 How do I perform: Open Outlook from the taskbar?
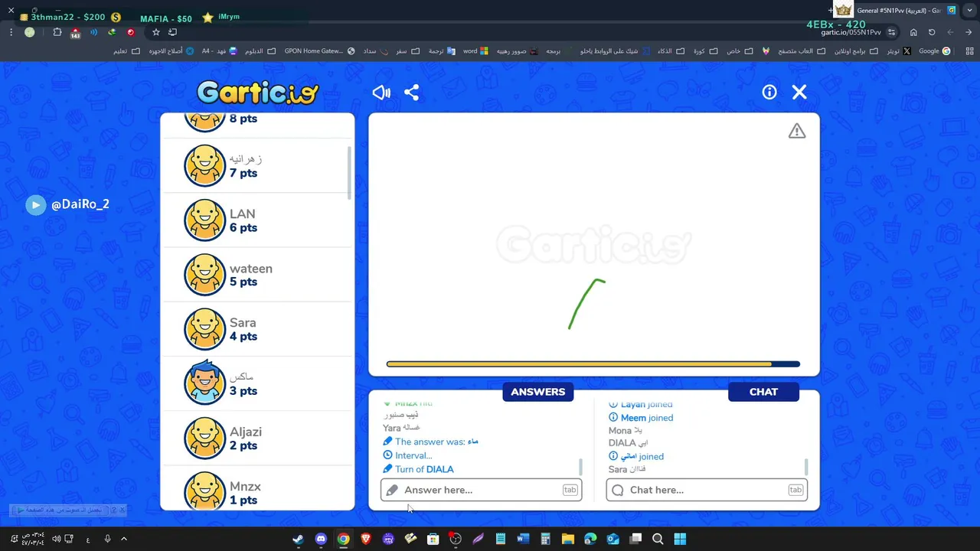[612, 539]
